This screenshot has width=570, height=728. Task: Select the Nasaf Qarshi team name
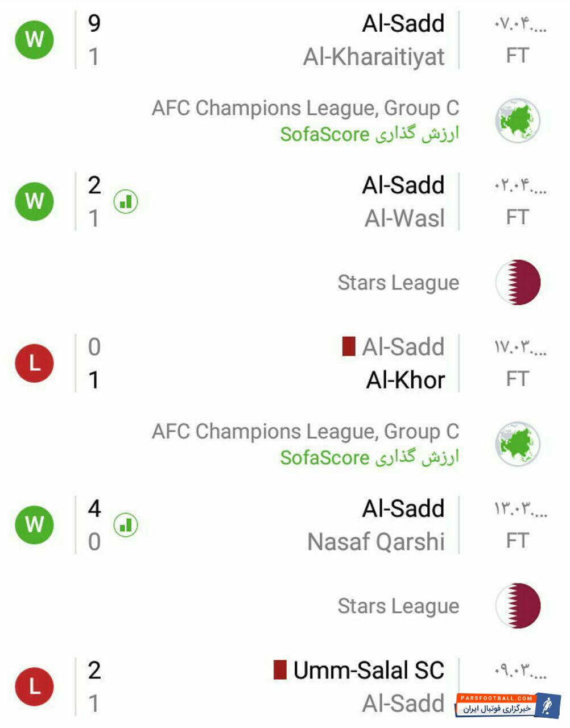375,541
